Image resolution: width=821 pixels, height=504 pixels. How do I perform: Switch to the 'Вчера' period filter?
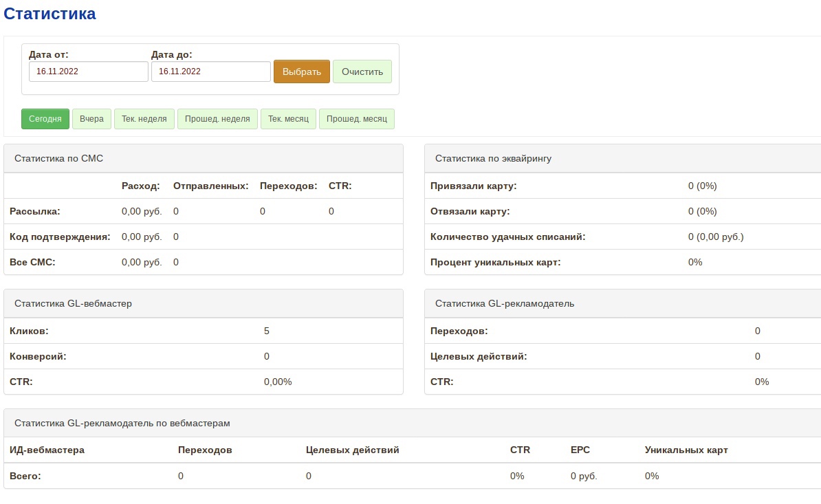tap(91, 119)
